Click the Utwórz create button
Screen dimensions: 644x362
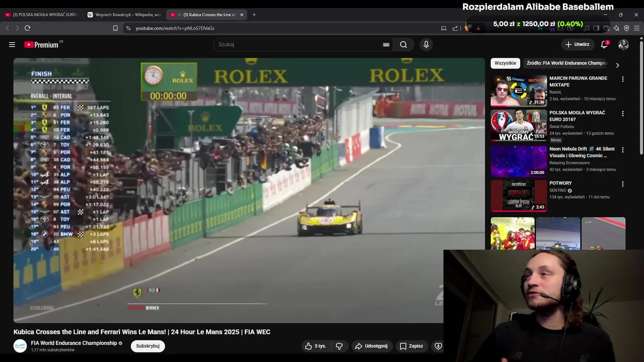pyautogui.click(x=577, y=44)
